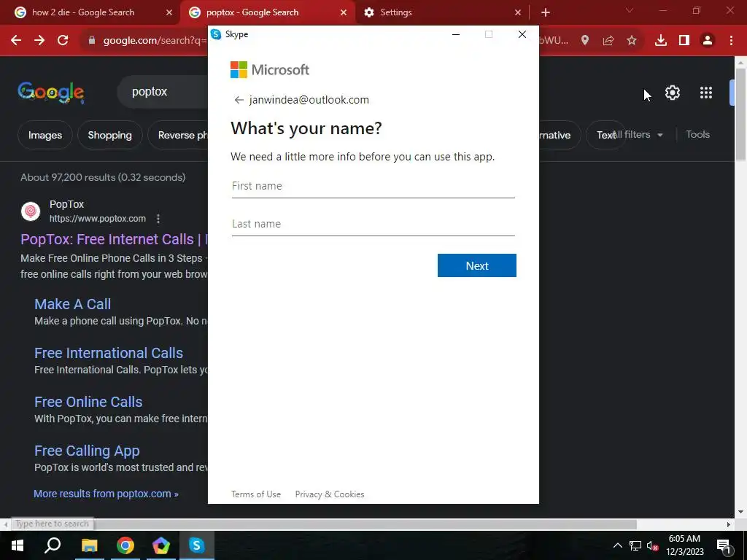
Task: Click the taskbar search magnifier
Action: (53, 545)
